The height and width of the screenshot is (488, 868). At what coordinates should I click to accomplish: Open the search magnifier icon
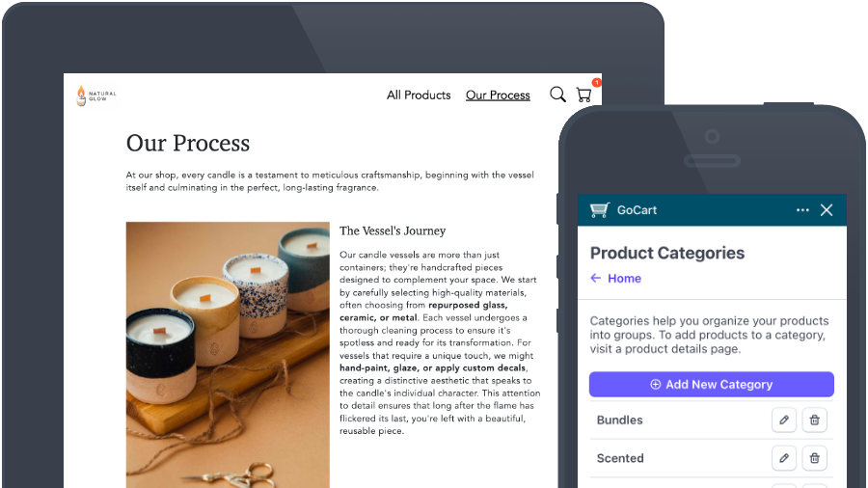point(557,95)
